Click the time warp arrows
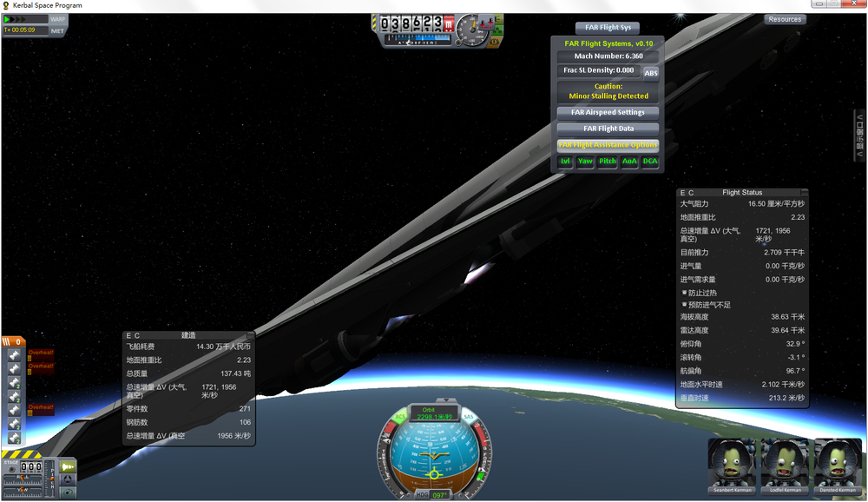The image size is (868, 502). [15, 19]
